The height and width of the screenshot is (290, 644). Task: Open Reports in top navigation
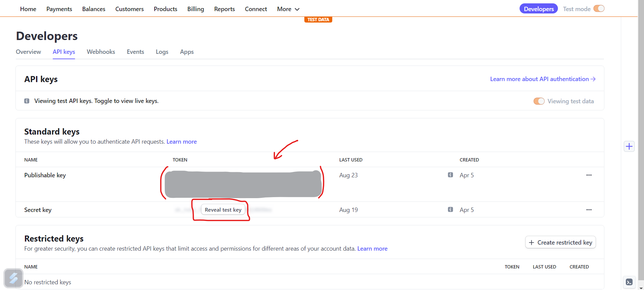pos(224,9)
